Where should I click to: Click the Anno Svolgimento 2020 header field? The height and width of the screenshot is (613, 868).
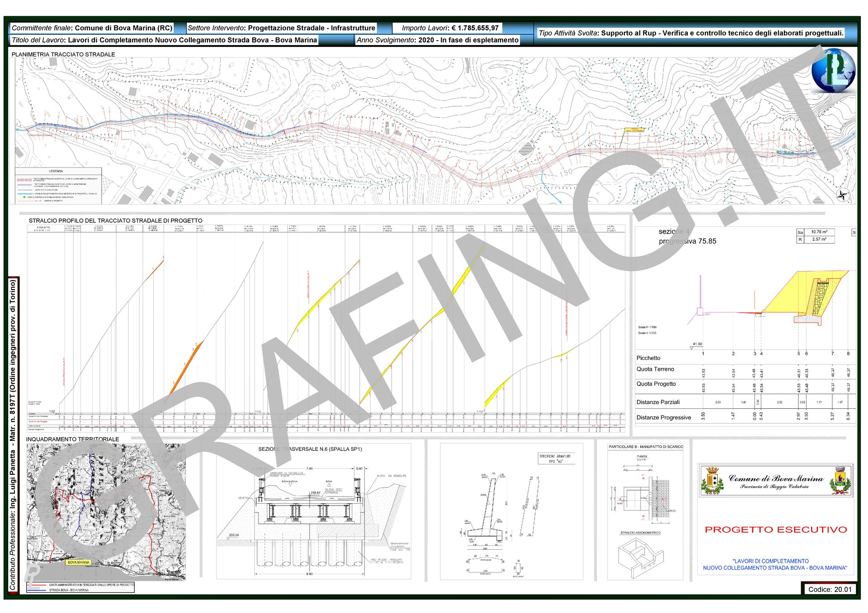(x=437, y=40)
